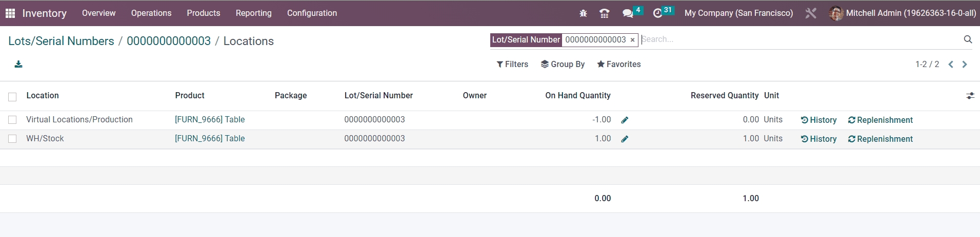Screen dimensions: 980x237
Task: Select checkbox for Virtual Locations/Production row
Action: [12, 120]
